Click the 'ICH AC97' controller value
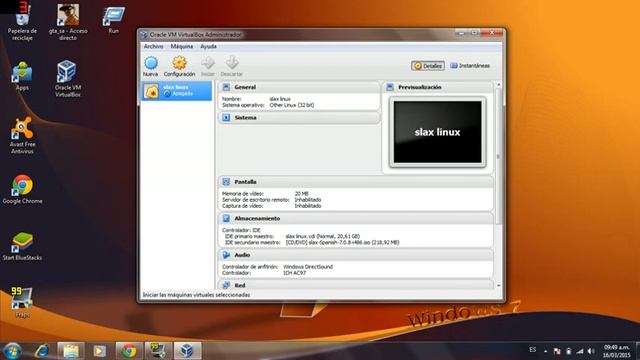640x360 pixels. coord(294,273)
